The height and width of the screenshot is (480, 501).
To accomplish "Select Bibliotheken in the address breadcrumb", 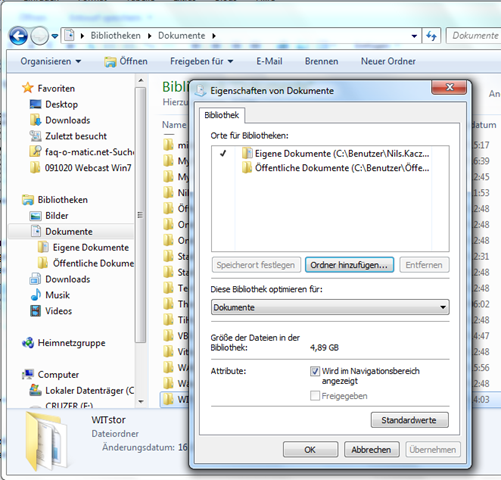I will tap(115, 35).
